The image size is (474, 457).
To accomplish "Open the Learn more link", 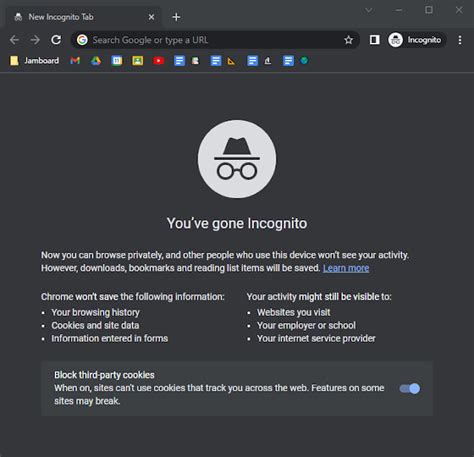I will (x=346, y=268).
